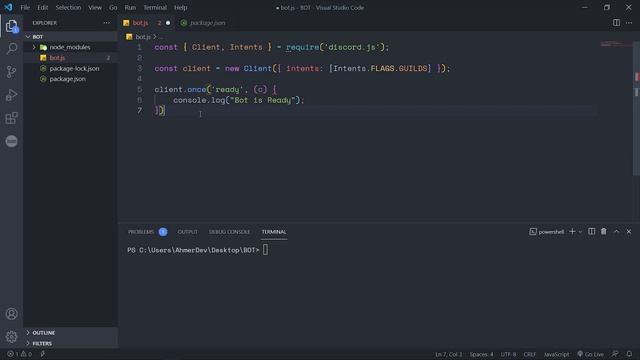Create a new terminal with plus icon
This screenshot has width=640, height=360.
click(572, 231)
